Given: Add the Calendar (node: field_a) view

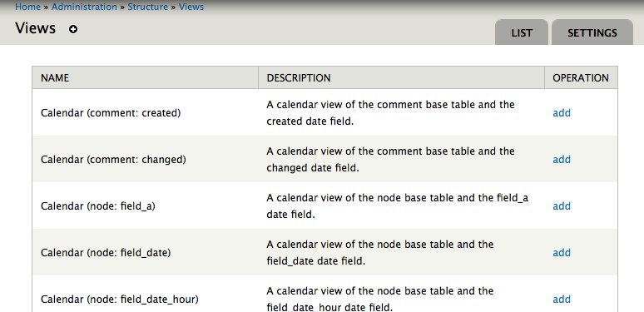Looking at the screenshot, I should (562, 206).
